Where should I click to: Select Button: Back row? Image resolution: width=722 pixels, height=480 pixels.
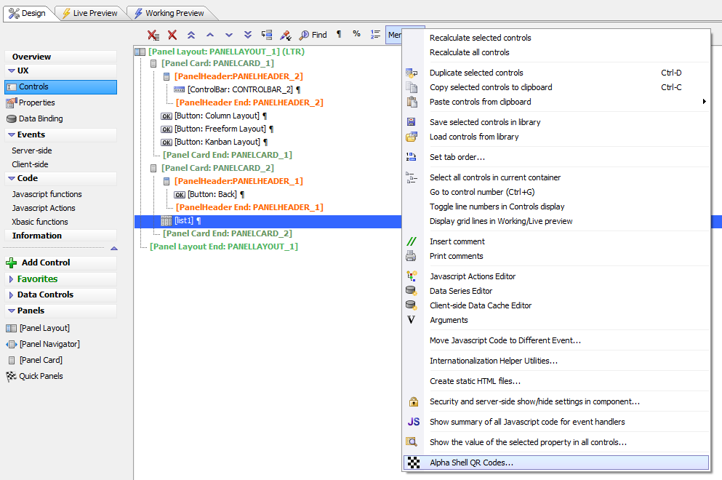click(x=212, y=194)
